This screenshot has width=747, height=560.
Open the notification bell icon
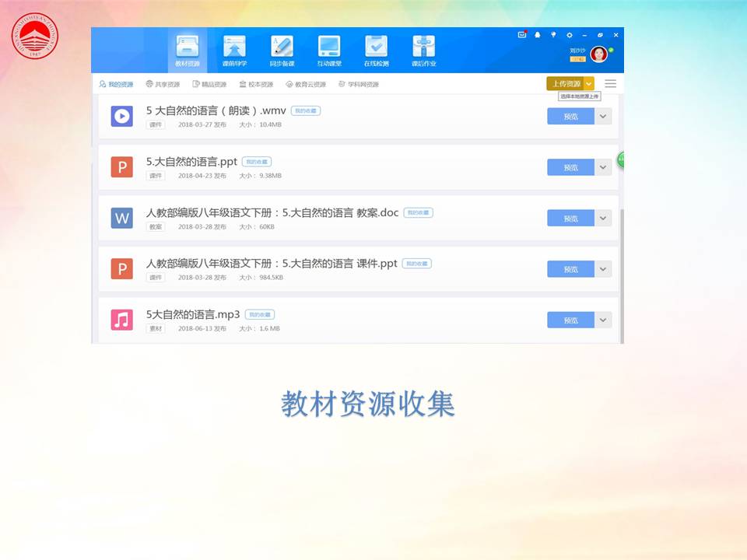(537, 35)
